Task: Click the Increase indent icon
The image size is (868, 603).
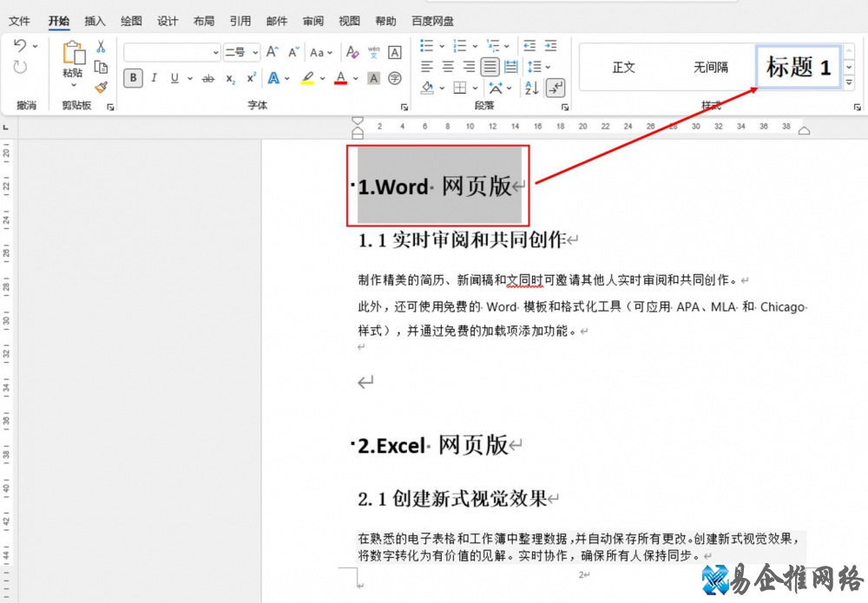Action: point(551,45)
